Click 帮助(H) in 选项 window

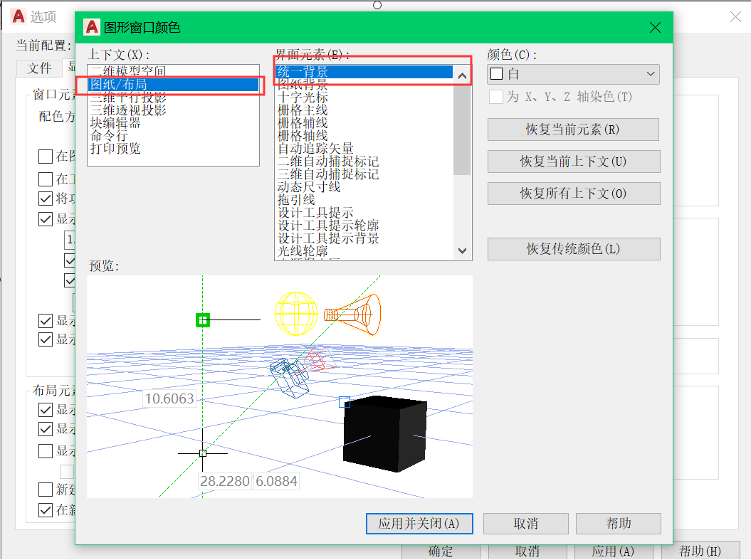(x=700, y=551)
